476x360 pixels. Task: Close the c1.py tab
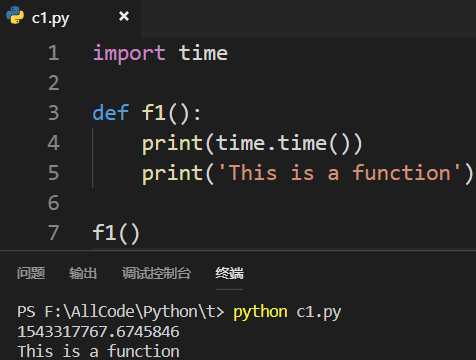pos(124,16)
